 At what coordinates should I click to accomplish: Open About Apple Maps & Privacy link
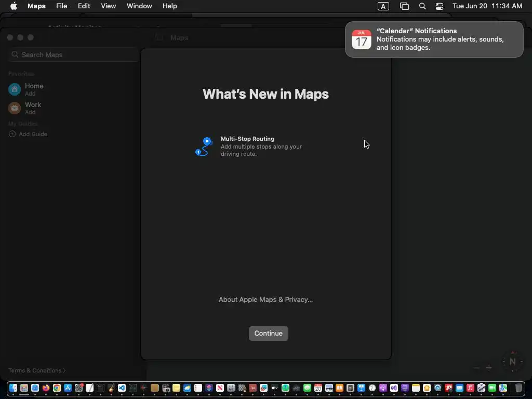265,299
